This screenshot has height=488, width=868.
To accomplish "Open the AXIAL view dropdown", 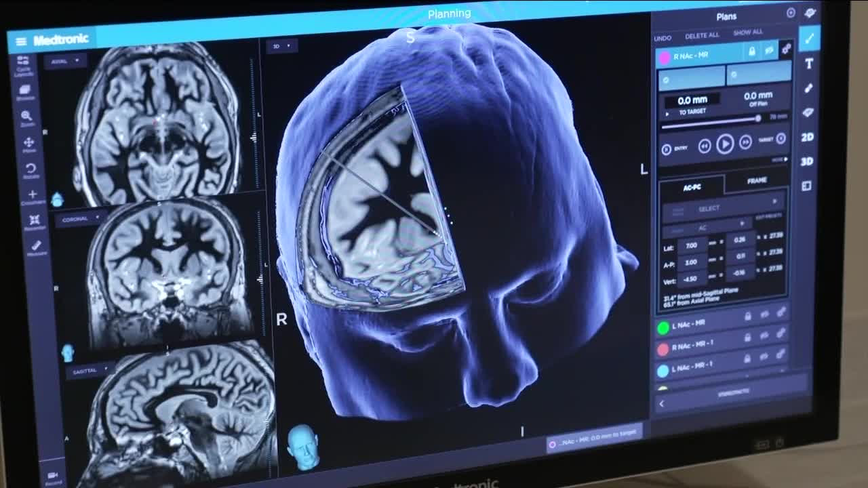I will coord(65,60).
